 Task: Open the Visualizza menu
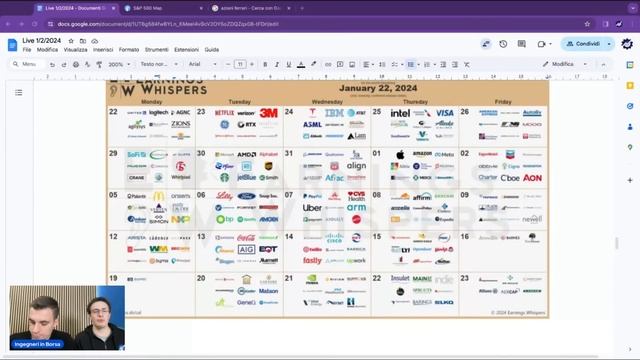coord(76,50)
